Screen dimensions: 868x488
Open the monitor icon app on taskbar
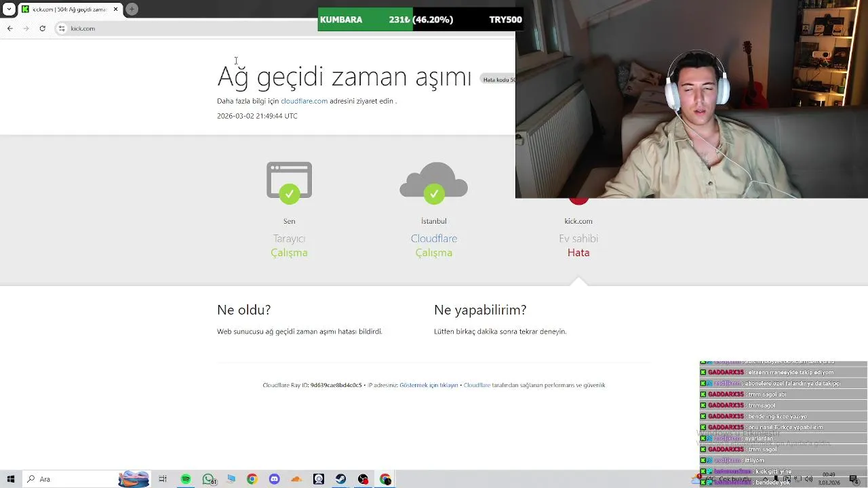tap(231, 479)
